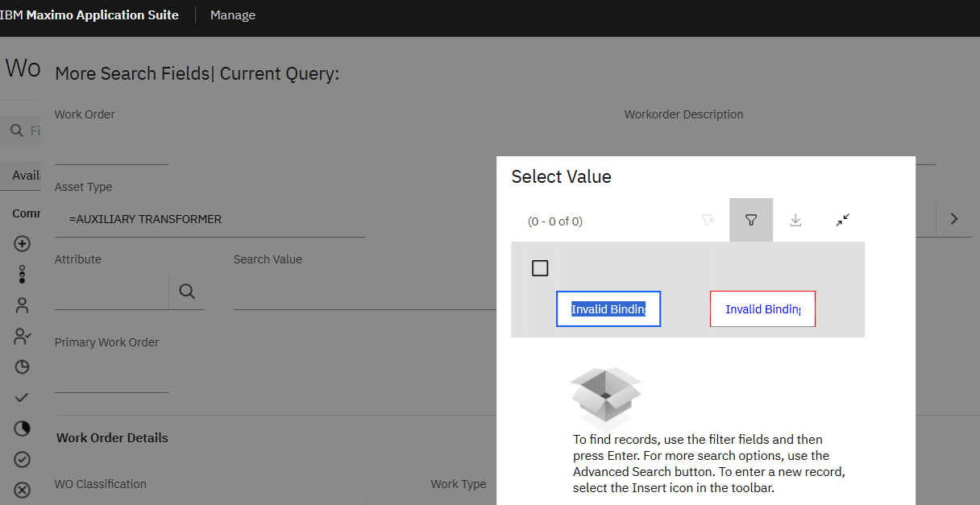Click the Primary Work Order field
Screen dimensions: 980x505
point(111,378)
